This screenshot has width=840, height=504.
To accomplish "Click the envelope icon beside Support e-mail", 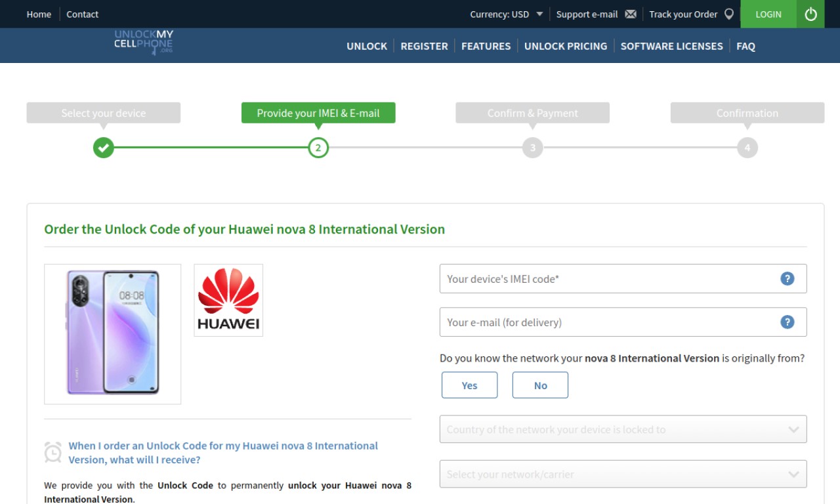I will [x=631, y=14].
